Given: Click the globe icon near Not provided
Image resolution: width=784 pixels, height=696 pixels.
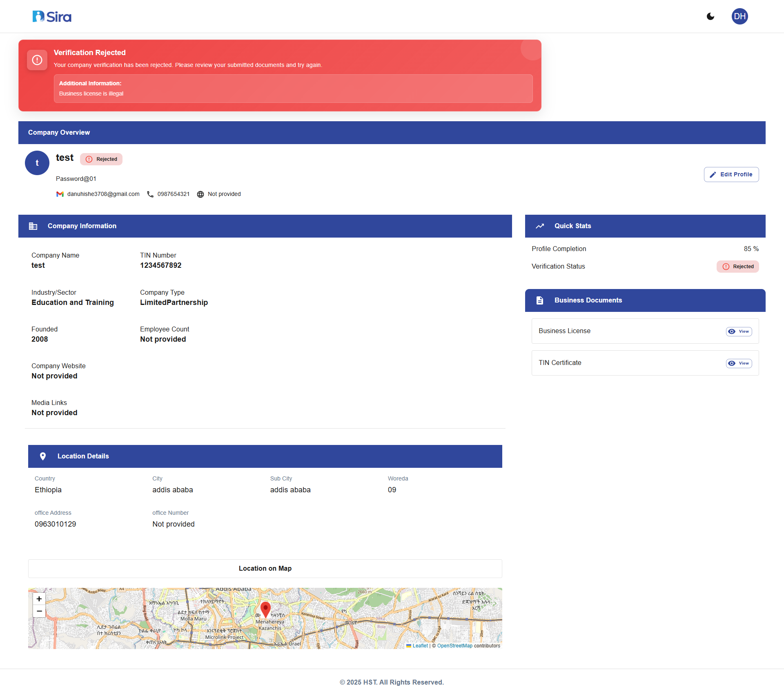Looking at the screenshot, I should pyautogui.click(x=200, y=194).
